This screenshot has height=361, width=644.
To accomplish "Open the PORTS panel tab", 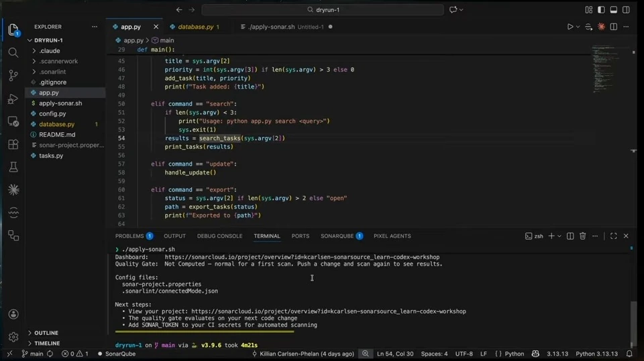I will pyautogui.click(x=301, y=236).
